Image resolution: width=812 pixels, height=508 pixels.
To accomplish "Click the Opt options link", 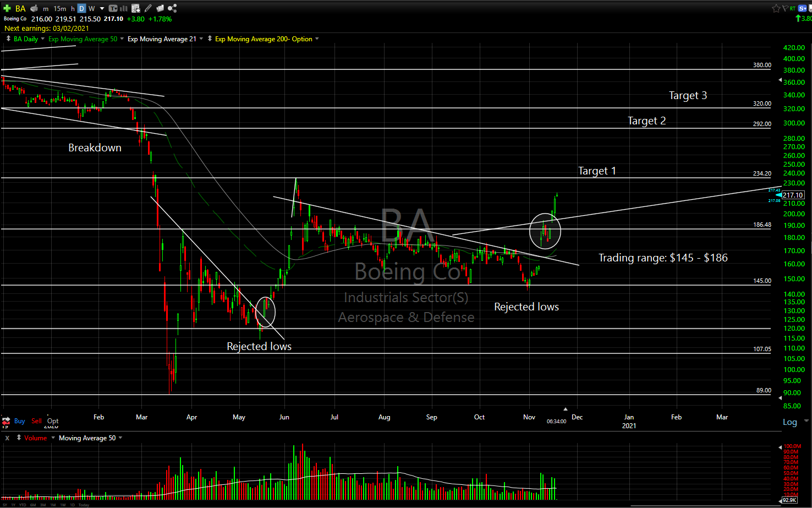I will pos(53,421).
